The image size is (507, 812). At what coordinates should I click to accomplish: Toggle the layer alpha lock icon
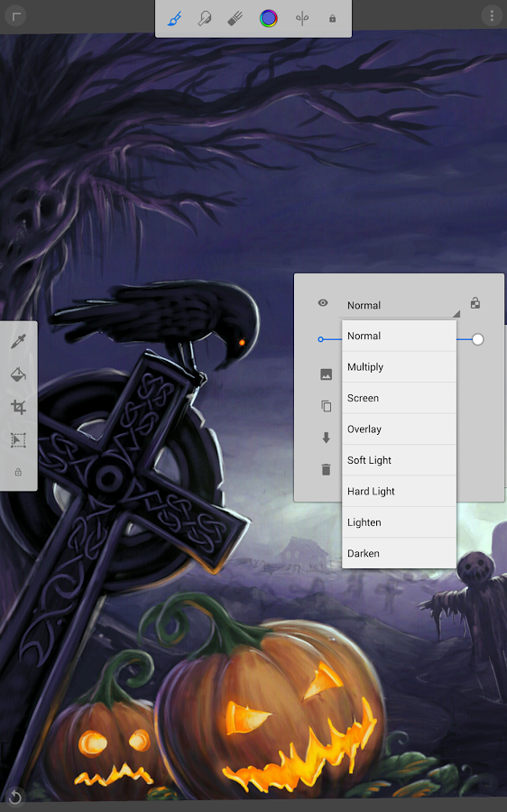(x=475, y=302)
